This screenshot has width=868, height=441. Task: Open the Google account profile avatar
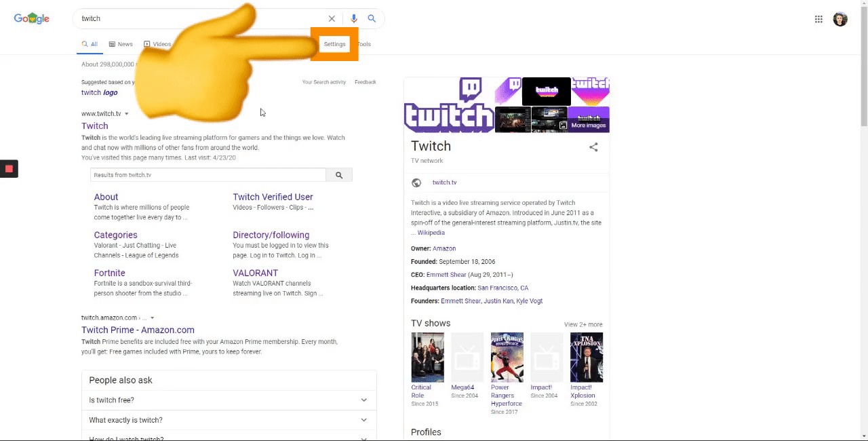[x=840, y=19]
